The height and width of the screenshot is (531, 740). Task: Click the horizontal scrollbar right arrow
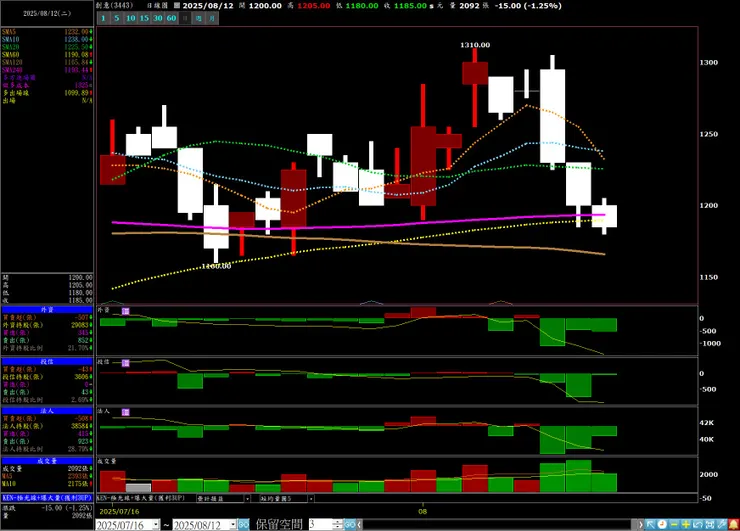tap(640, 524)
